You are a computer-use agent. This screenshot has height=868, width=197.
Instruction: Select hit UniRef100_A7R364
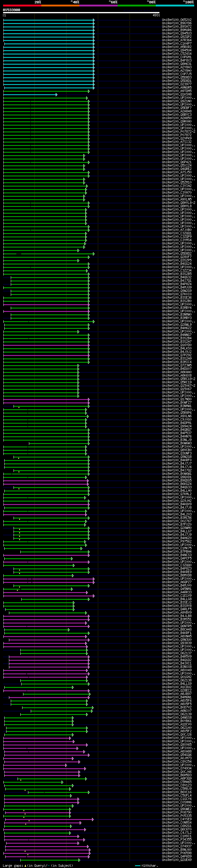(177, 40)
